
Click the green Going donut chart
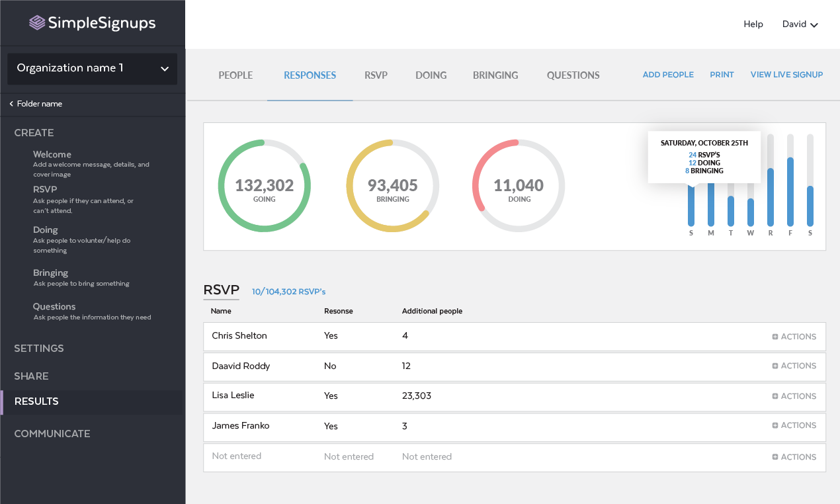[x=265, y=186]
